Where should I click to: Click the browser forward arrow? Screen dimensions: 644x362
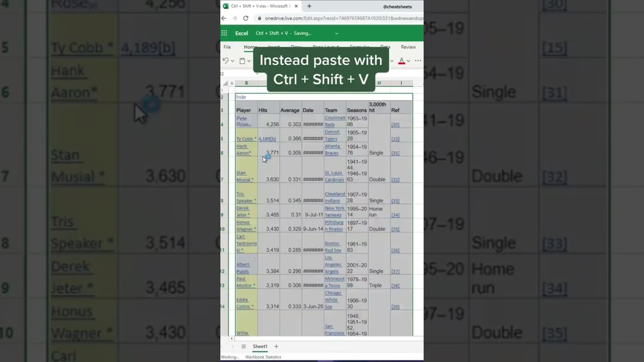pos(234,18)
